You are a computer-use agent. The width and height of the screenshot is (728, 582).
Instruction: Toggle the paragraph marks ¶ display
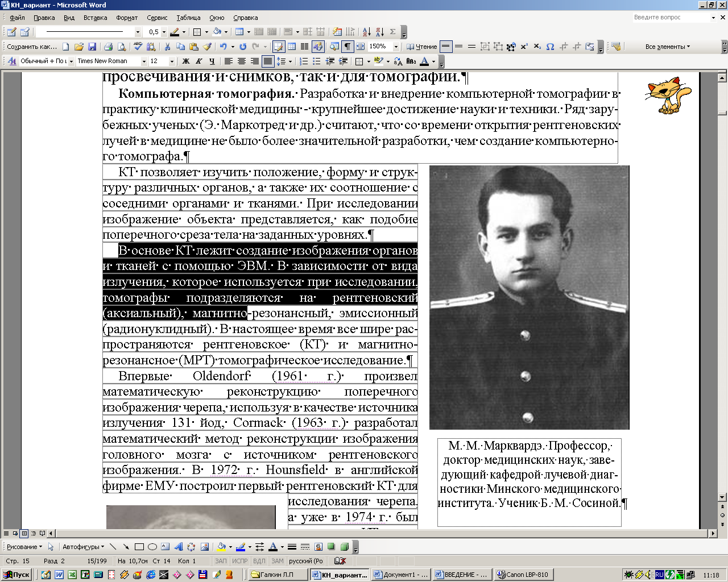[x=347, y=47]
